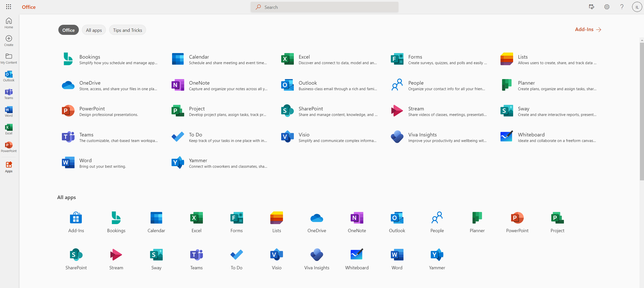Viewport: 644px width, 288px height.
Task: Open SharePoint in the Office list
Action: [329, 111]
